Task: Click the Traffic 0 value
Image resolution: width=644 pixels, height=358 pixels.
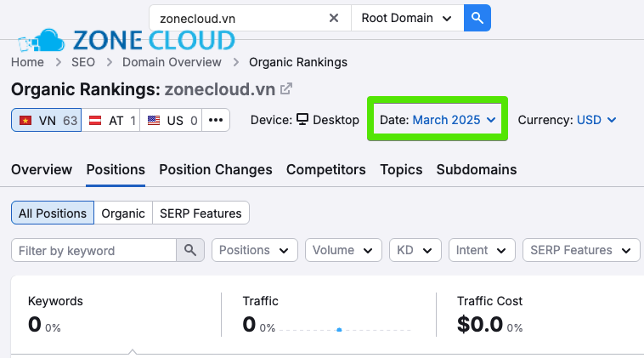Action: point(249,324)
